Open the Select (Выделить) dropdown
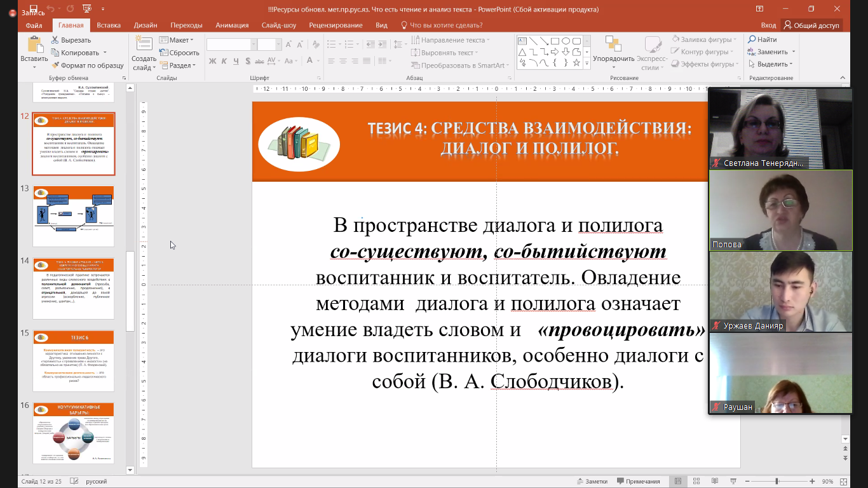This screenshot has height=488, width=868. (771, 64)
